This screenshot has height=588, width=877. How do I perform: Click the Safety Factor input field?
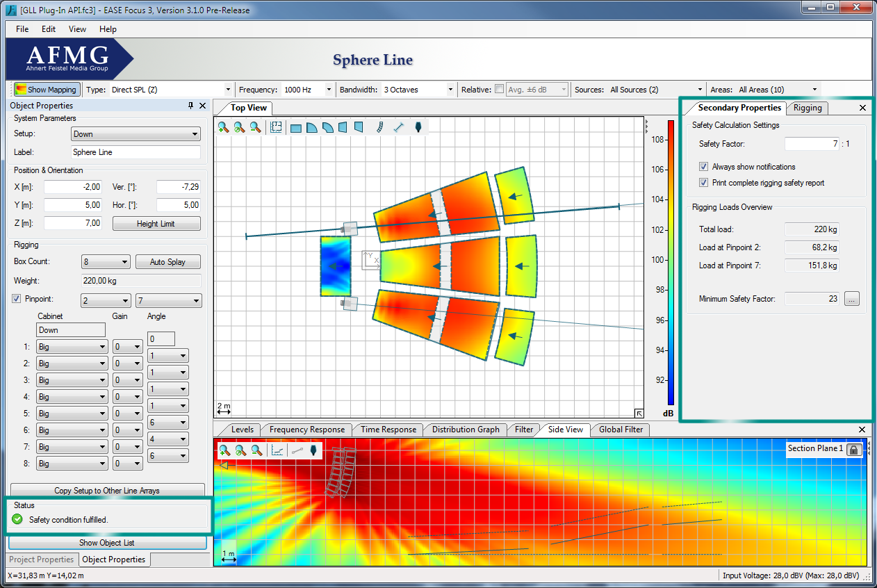click(812, 144)
